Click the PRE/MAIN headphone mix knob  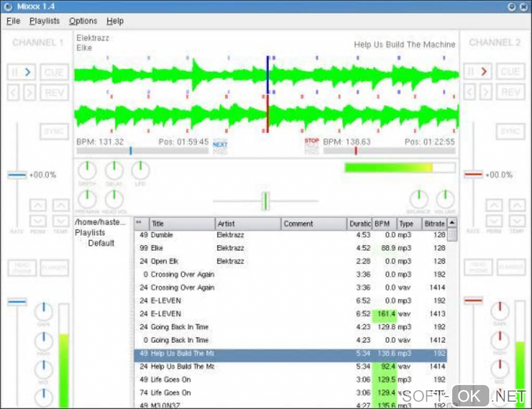87,199
